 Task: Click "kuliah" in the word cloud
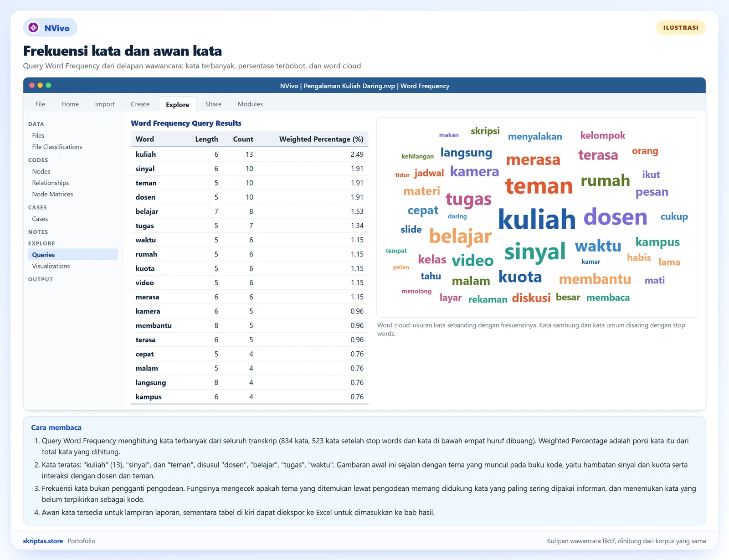click(x=537, y=219)
